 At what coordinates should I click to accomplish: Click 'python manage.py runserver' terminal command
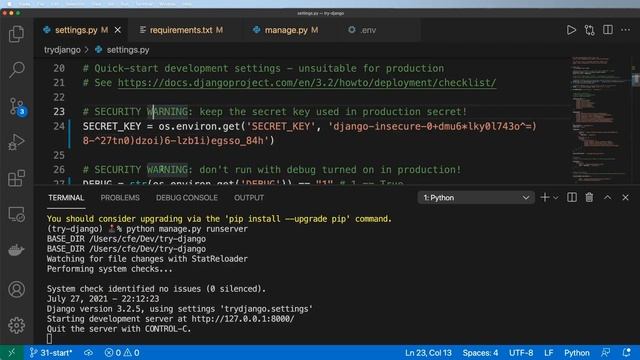point(187,229)
